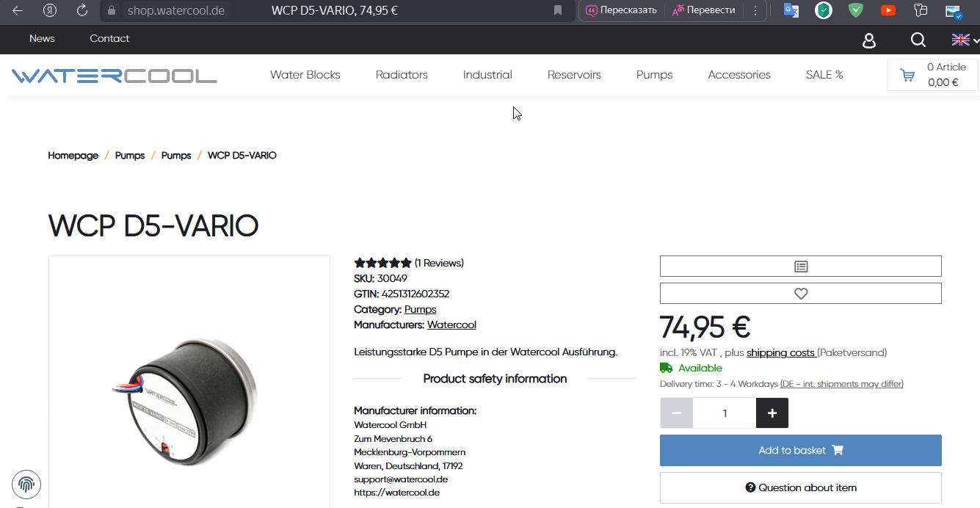This screenshot has width=980, height=508.
Task: Open the Water Blocks menu
Action: [x=305, y=75]
